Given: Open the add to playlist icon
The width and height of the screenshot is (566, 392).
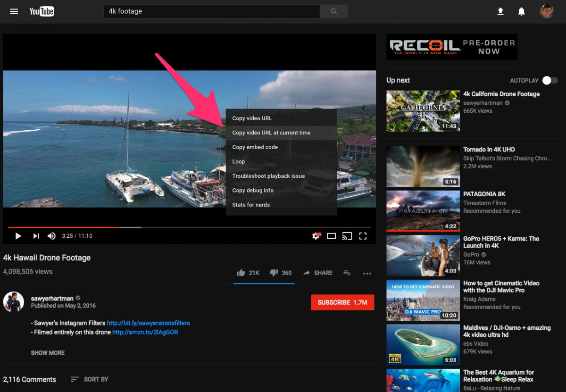Looking at the screenshot, I should [347, 273].
